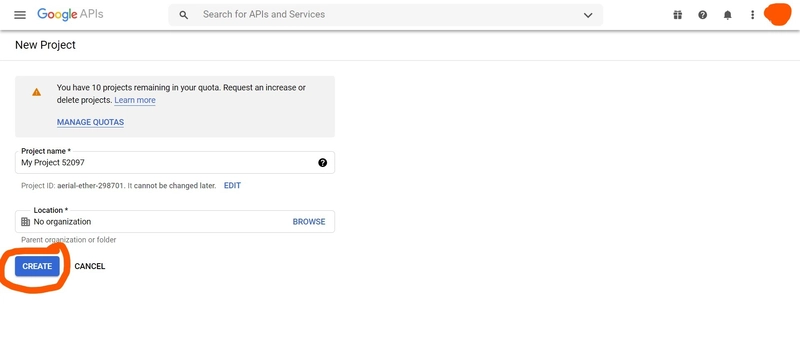Open the hamburger navigation menu
Screen dimensions: 800x364
point(20,15)
